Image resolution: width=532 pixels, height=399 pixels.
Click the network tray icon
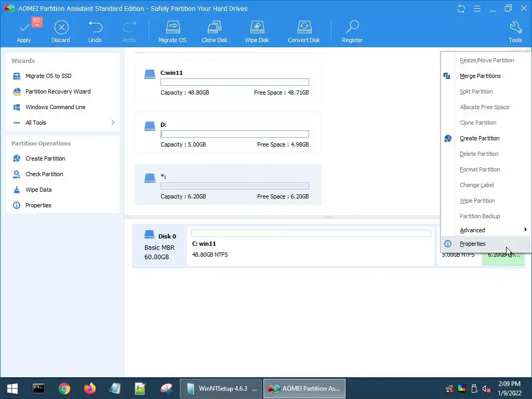[449, 389]
